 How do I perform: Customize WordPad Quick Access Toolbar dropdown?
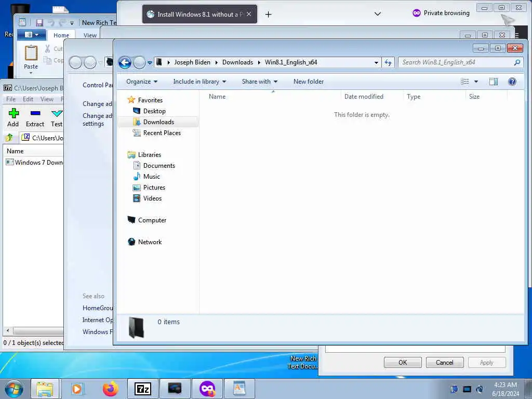click(x=72, y=23)
